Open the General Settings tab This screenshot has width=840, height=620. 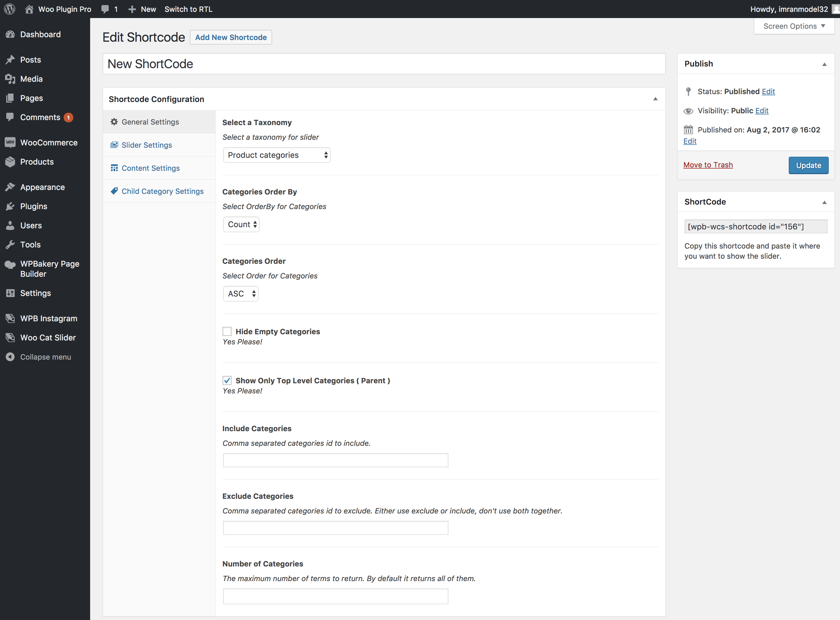click(159, 122)
